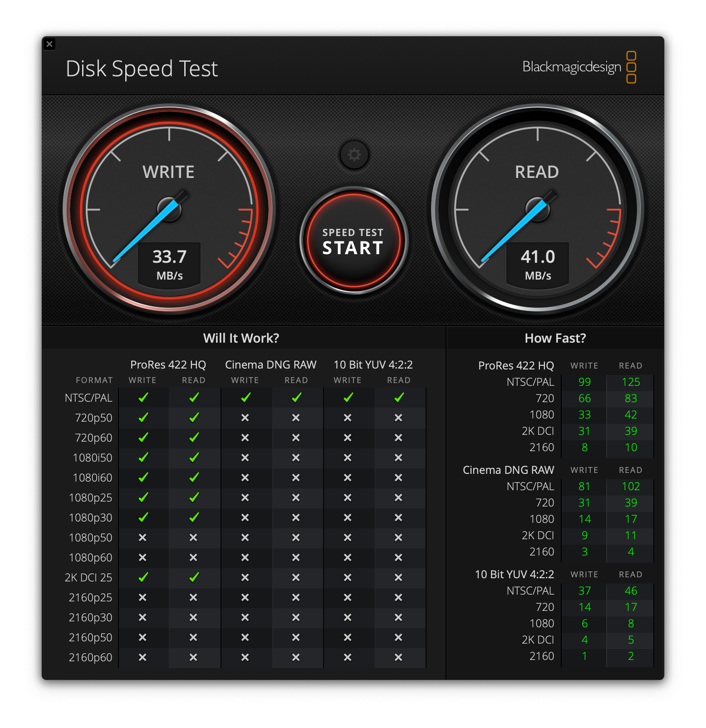The height and width of the screenshot is (728, 706).
Task: Click the WRITE gauge needle hub
Action: point(169,209)
